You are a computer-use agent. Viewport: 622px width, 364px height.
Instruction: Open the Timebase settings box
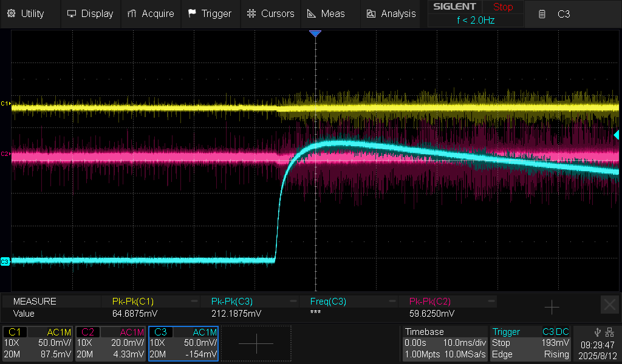click(445, 343)
